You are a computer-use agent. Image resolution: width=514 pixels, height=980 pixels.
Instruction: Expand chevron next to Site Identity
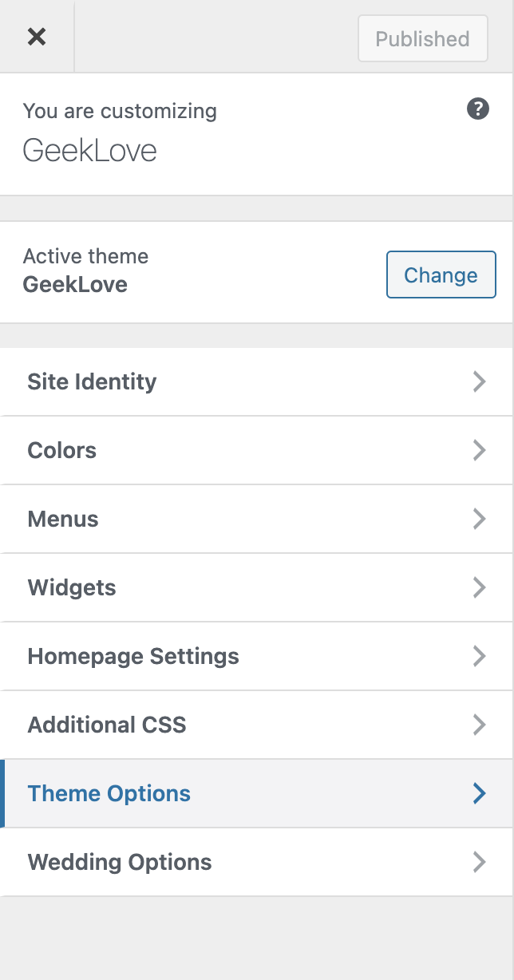[479, 381]
